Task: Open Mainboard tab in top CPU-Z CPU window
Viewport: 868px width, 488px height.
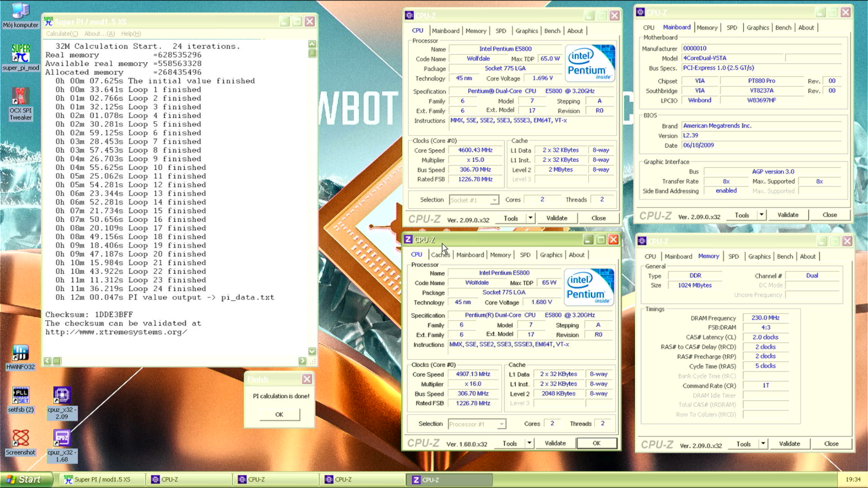Action: tap(445, 31)
